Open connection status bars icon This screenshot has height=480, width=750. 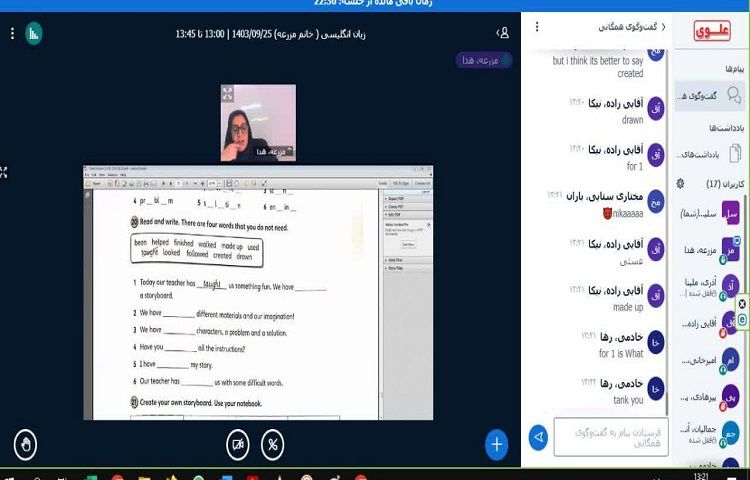33,33
